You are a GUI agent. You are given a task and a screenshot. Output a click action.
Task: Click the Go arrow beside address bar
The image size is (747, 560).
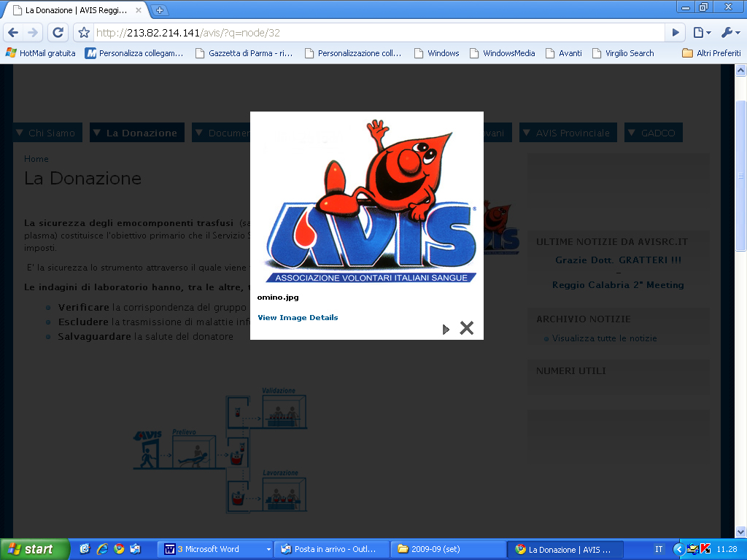pos(676,33)
